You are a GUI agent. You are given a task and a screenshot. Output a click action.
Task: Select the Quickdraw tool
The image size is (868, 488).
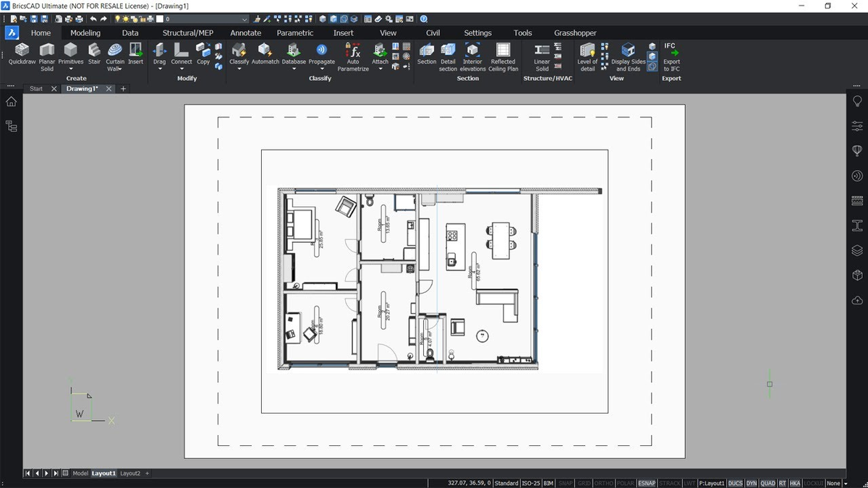(x=22, y=55)
